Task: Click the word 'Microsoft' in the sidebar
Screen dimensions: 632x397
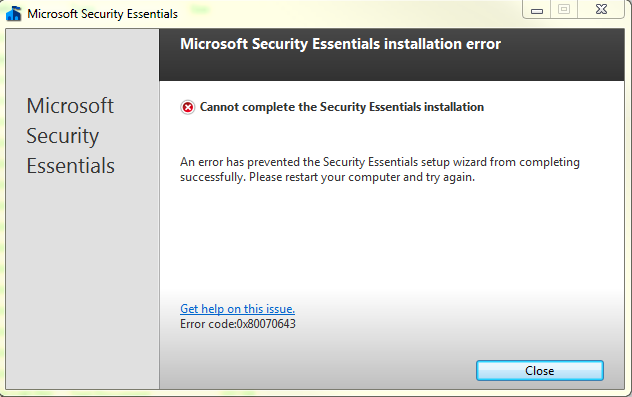Action: [x=70, y=106]
